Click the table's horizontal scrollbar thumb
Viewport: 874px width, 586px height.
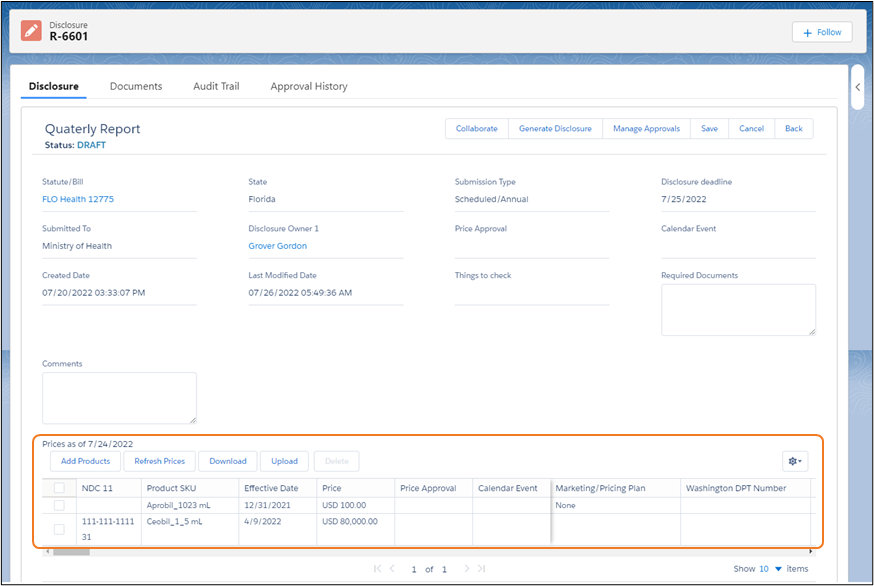71,552
